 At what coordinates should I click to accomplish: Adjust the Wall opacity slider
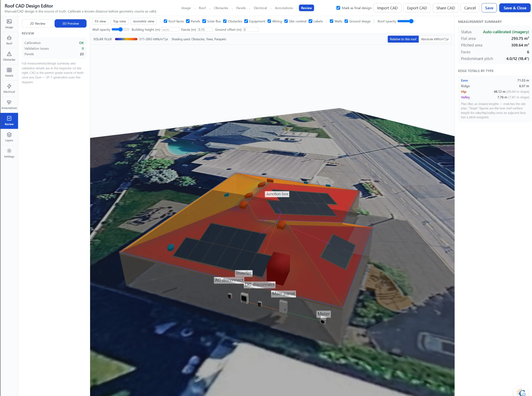(x=120, y=30)
